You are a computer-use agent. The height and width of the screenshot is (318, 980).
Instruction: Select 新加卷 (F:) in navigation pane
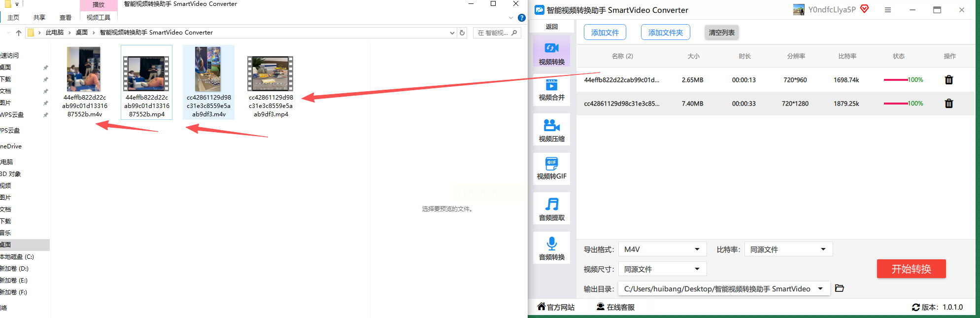(x=14, y=292)
